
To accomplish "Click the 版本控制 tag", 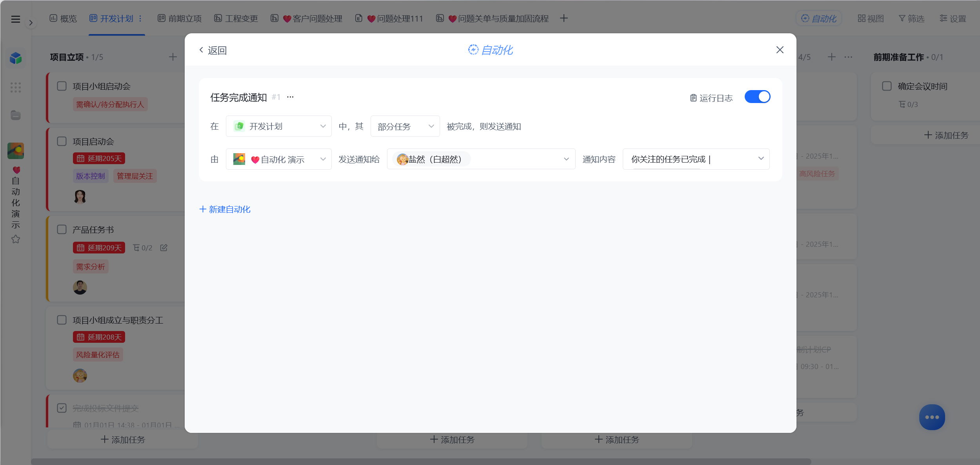I will click(91, 176).
